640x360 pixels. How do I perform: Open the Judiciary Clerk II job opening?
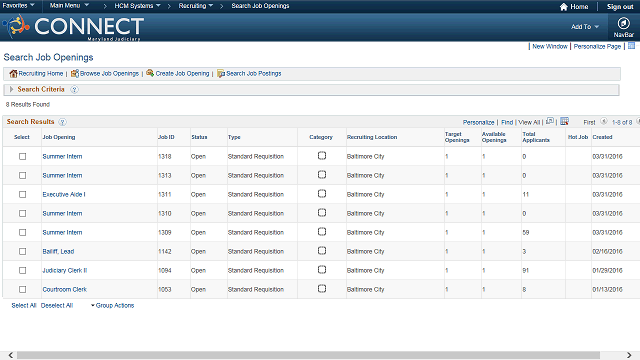(x=64, y=270)
